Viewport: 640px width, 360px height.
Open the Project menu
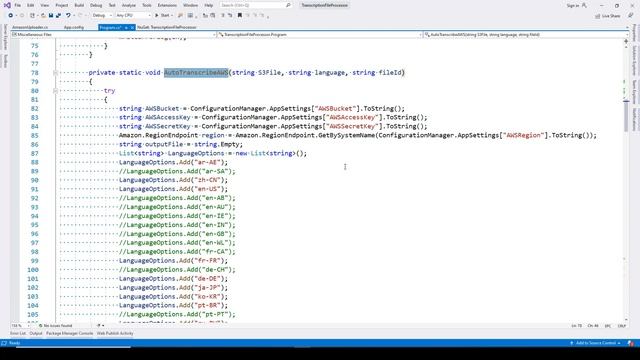[x=62, y=5]
